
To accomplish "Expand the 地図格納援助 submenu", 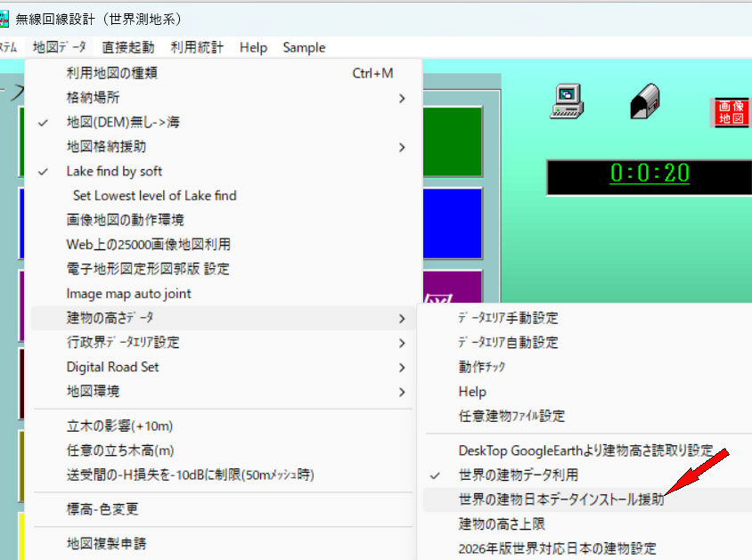I will pyautogui.click(x=106, y=146).
